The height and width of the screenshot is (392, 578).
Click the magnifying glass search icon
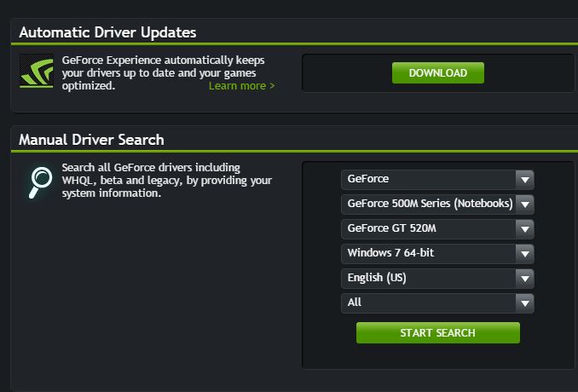point(39,181)
